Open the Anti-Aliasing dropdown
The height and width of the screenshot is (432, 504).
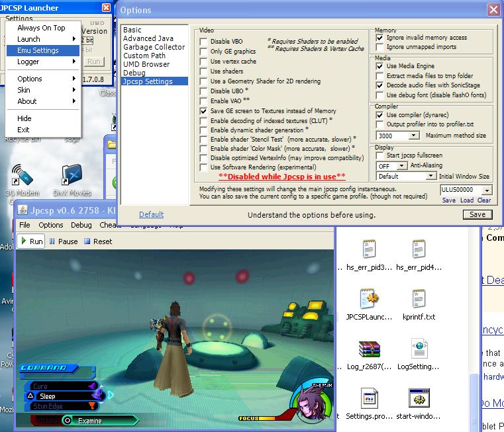[401, 166]
